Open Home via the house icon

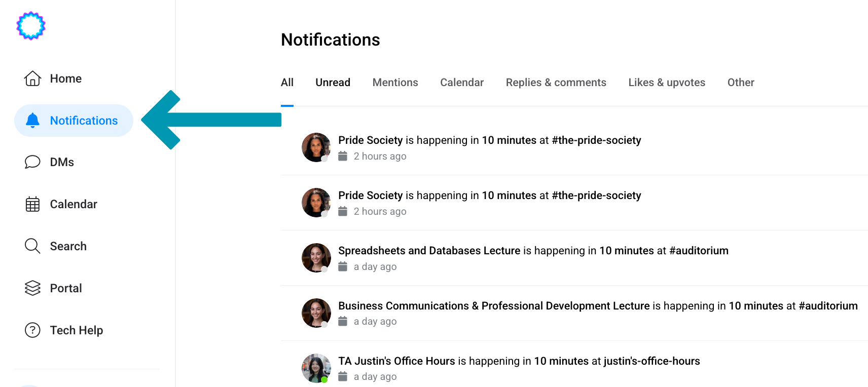(x=32, y=79)
